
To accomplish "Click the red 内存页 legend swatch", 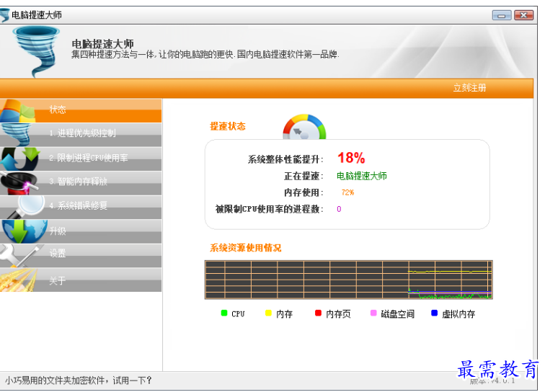I will [x=318, y=313].
